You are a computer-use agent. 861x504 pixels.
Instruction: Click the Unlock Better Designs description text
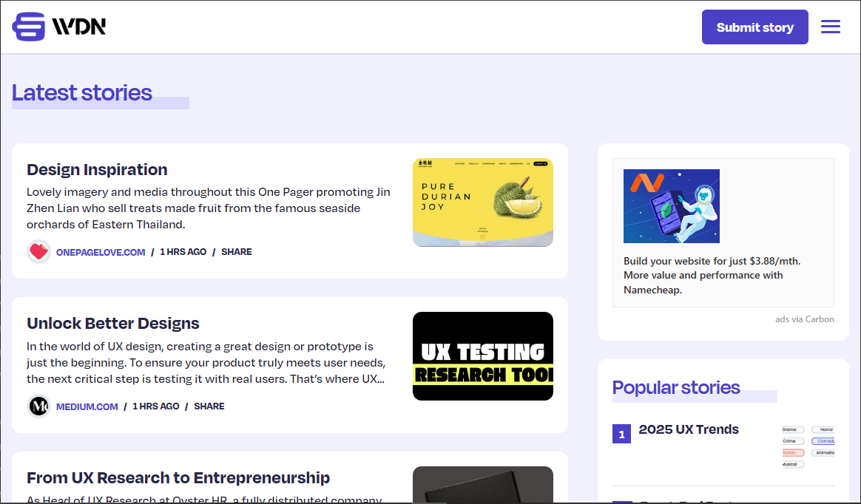[x=206, y=363]
